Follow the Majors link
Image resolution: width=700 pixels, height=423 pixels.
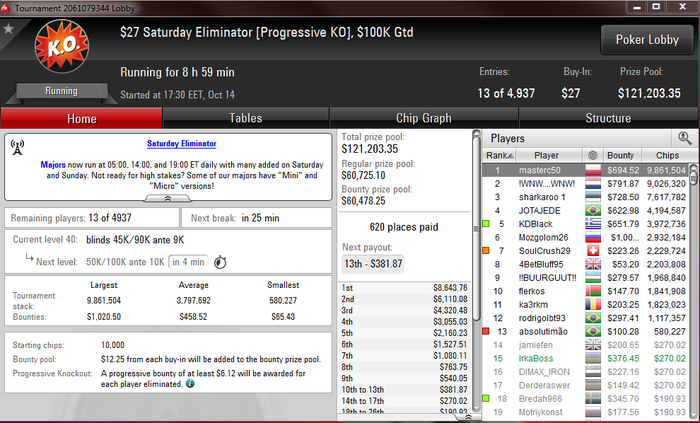[x=53, y=165]
